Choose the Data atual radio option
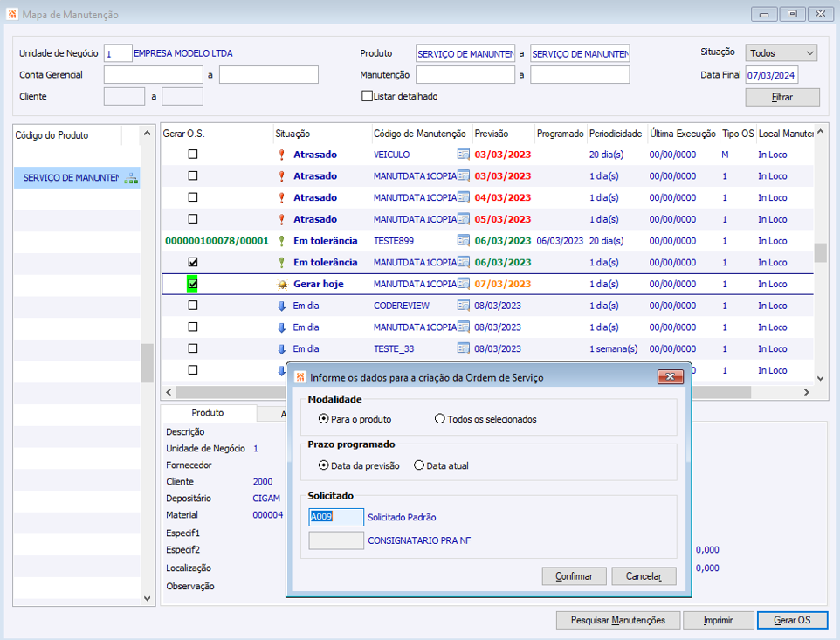The width and height of the screenshot is (840, 640). point(419,465)
